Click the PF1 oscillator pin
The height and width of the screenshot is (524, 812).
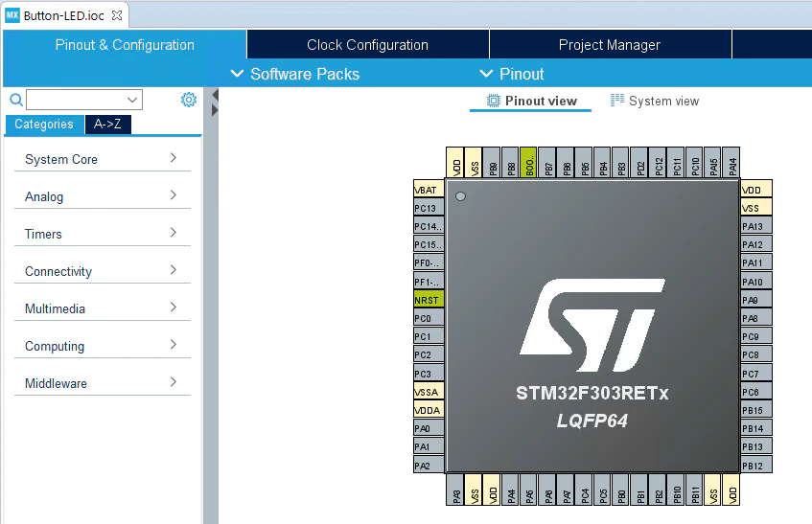pos(429,282)
